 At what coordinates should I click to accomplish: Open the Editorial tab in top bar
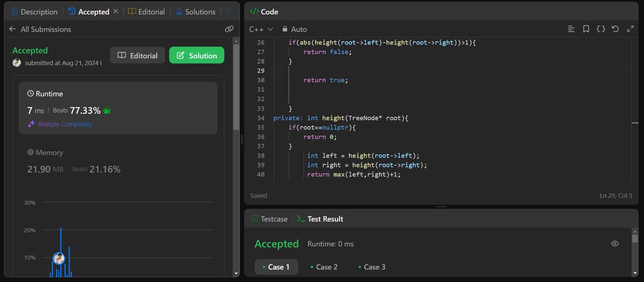tap(147, 12)
